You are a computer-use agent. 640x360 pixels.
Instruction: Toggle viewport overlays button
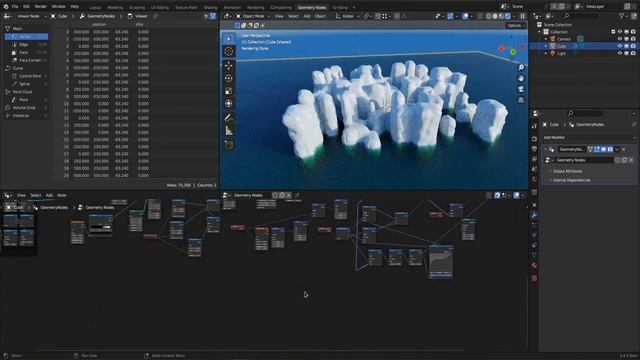465,16
